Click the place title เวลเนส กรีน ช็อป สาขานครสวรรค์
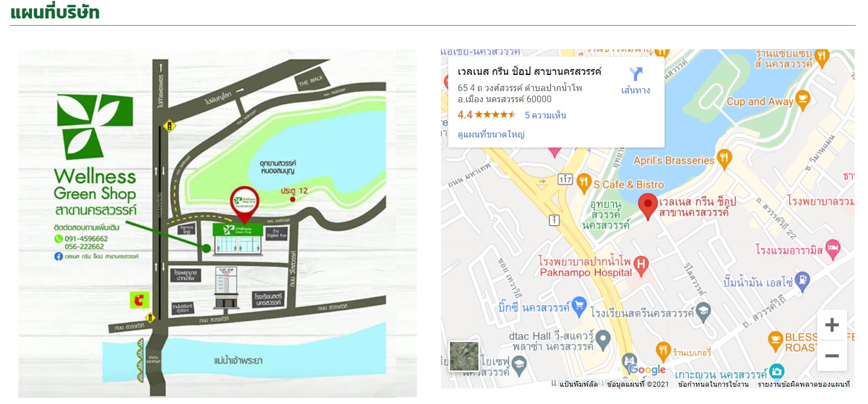The image size is (868, 404). 529,72
